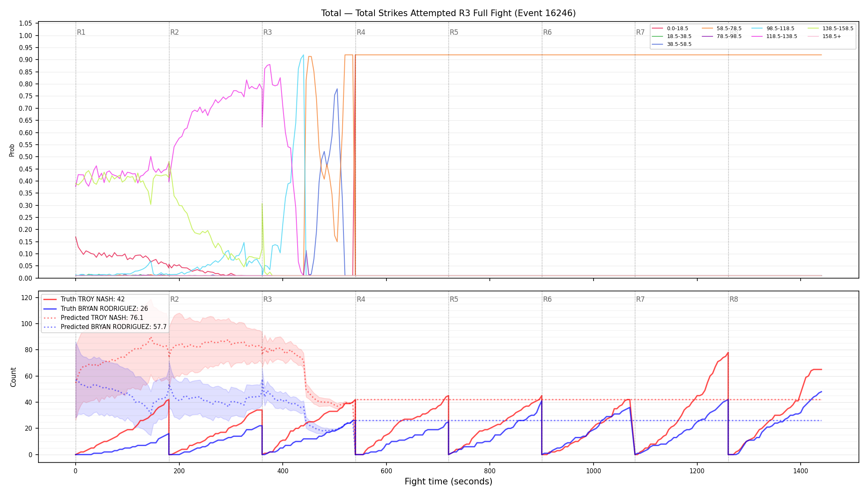Click the 0.25 tick on Prob axis

[26, 217]
